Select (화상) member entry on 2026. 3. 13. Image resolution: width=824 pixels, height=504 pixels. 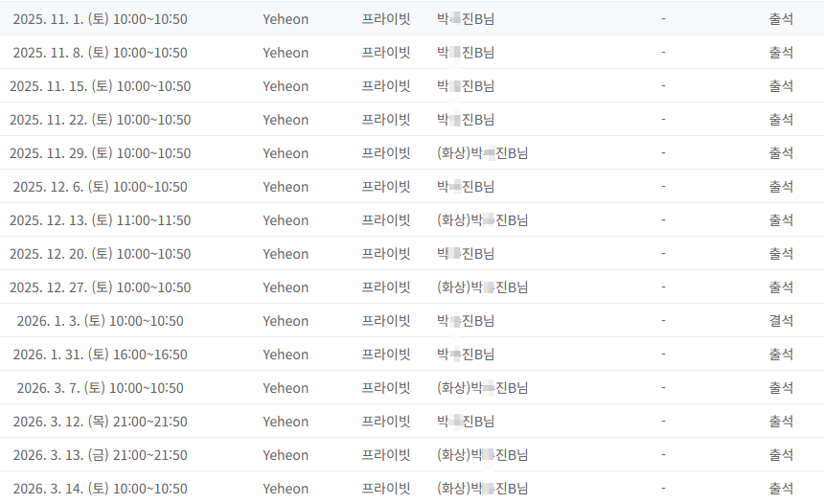[x=482, y=454]
